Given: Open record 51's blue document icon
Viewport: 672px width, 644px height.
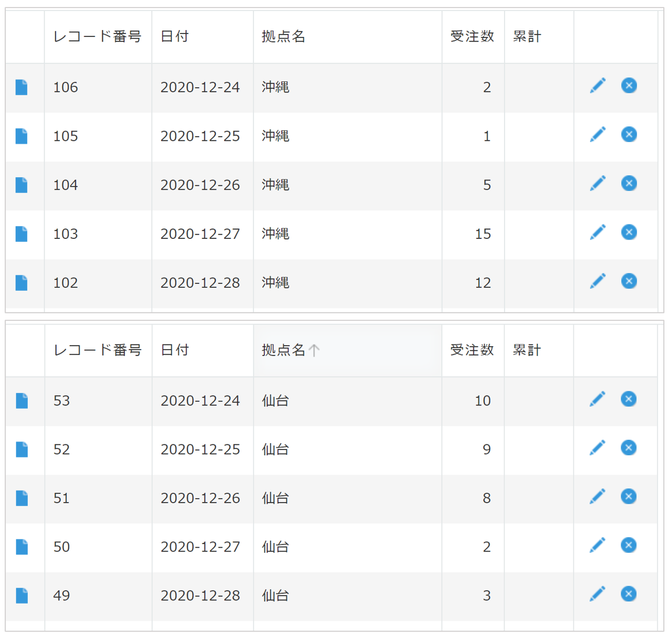Looking at the screenshot, I should pos(22,496).
